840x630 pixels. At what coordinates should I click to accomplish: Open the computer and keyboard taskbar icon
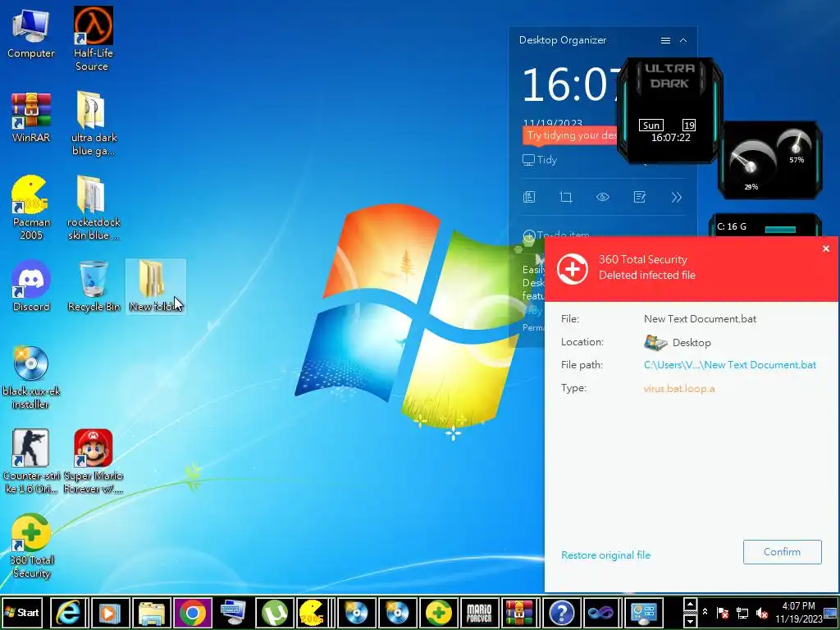233,612
